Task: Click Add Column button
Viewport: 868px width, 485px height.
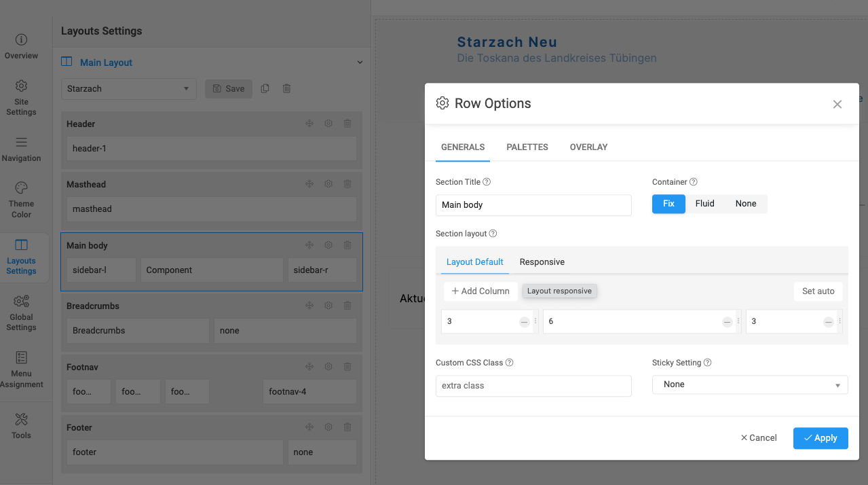Action: [x=480, y=291]
